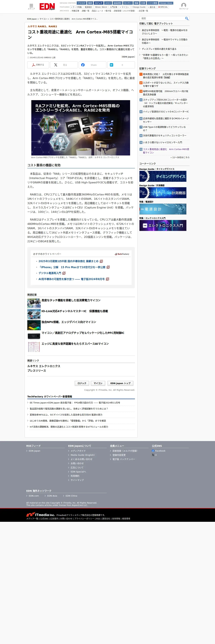Open ranking 7 USB Type-C article

(x=164, y=129)
